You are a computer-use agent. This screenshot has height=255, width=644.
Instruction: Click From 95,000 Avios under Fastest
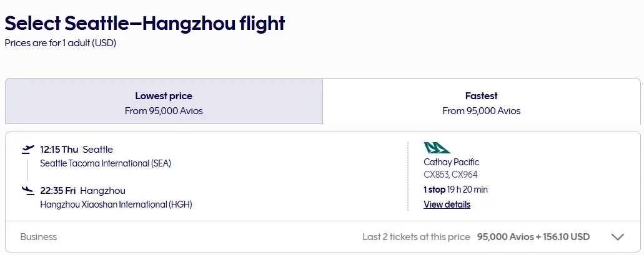tap(482, 111)
